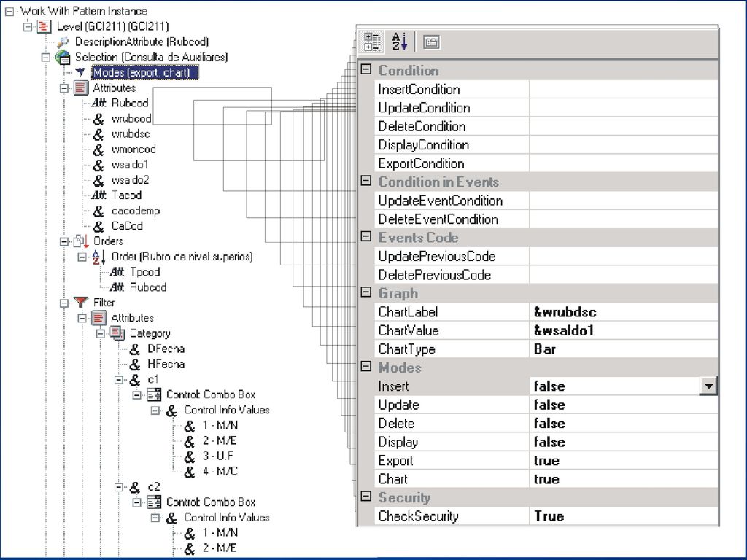Click the ampersand icon beside wmoncod

[x=98, y=149]
